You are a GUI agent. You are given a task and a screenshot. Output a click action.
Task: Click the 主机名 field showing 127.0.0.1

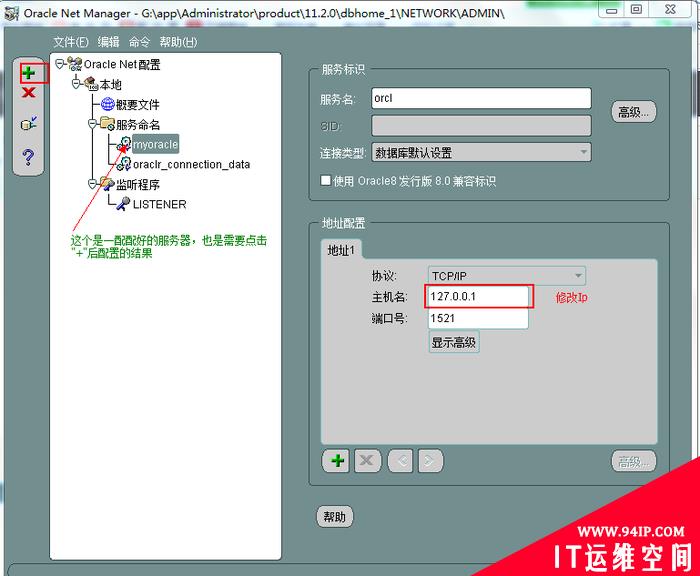(478, 296)
